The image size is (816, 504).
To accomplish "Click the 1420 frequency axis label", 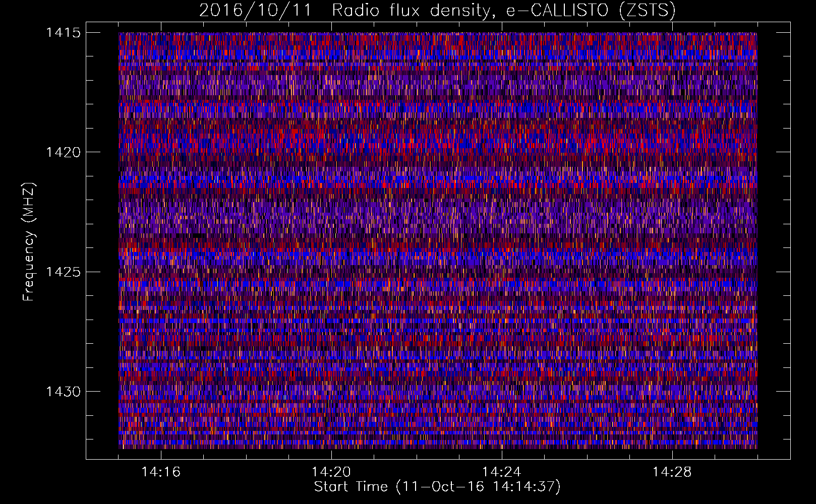I will point(63,152).
